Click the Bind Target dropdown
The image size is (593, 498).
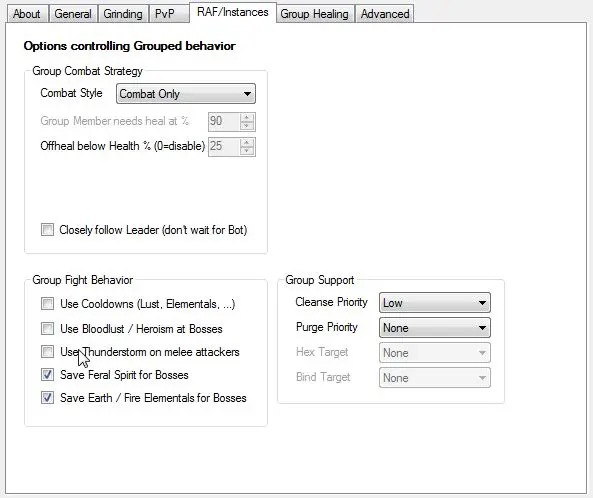point(435,378)
